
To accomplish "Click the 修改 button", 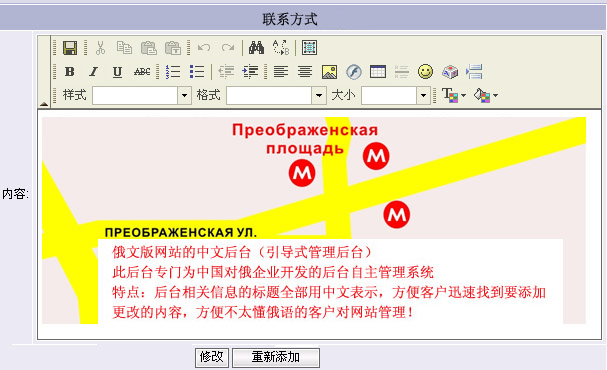I will 212,357.
